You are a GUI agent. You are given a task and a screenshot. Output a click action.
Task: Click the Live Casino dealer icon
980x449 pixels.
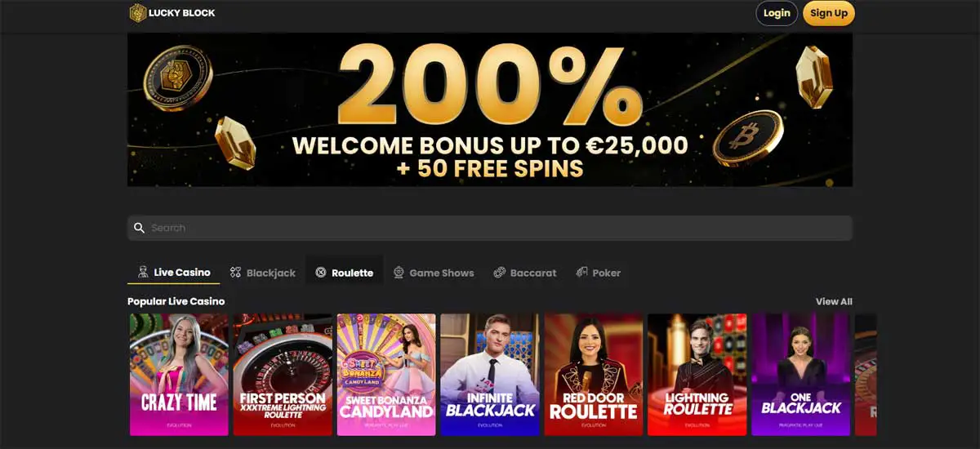(143, 272)
